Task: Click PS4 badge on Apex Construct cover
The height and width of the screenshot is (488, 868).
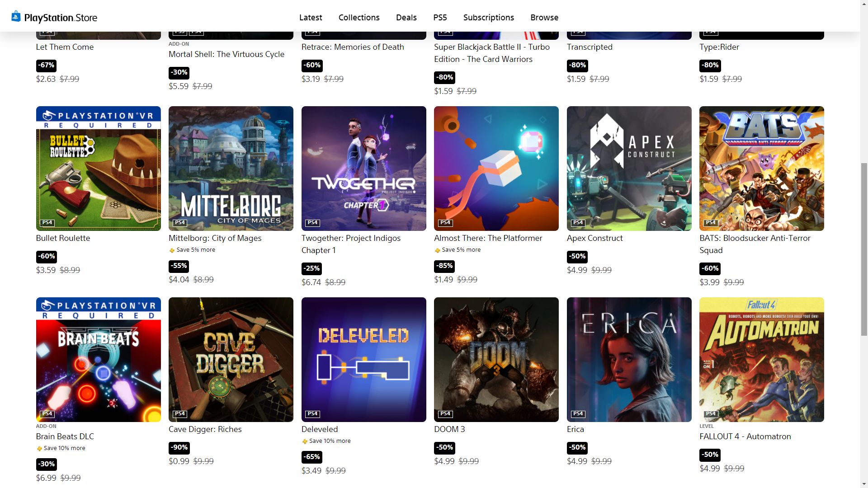Action: pos(578,223)
